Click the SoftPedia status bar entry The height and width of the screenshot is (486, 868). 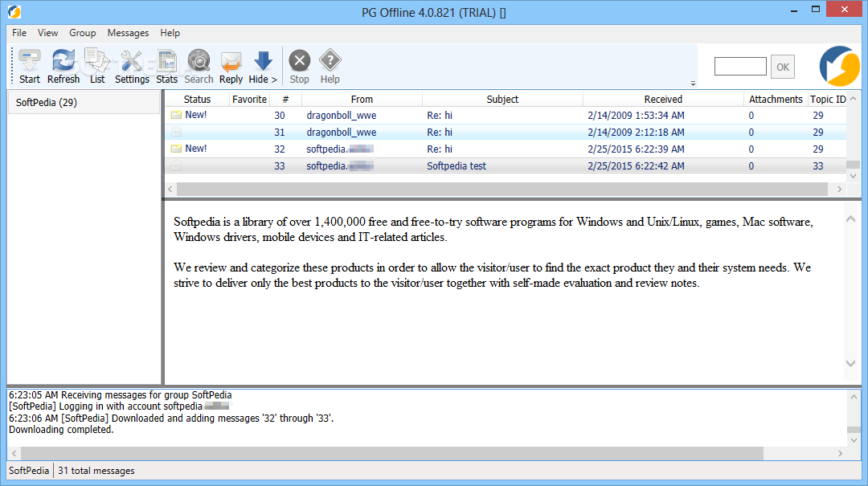[29, 471]
